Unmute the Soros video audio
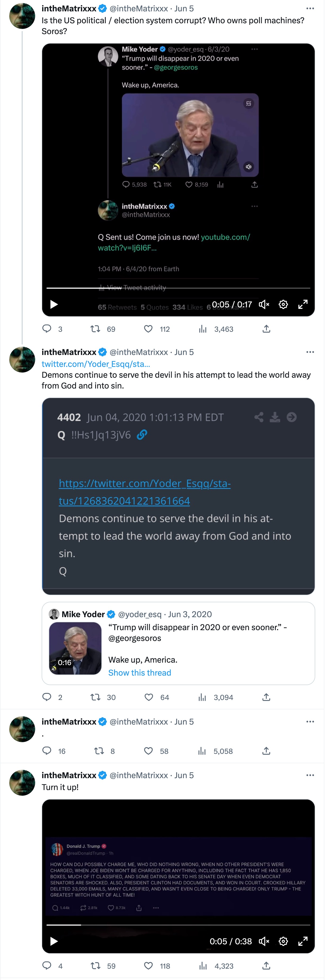 pos(264,304)
